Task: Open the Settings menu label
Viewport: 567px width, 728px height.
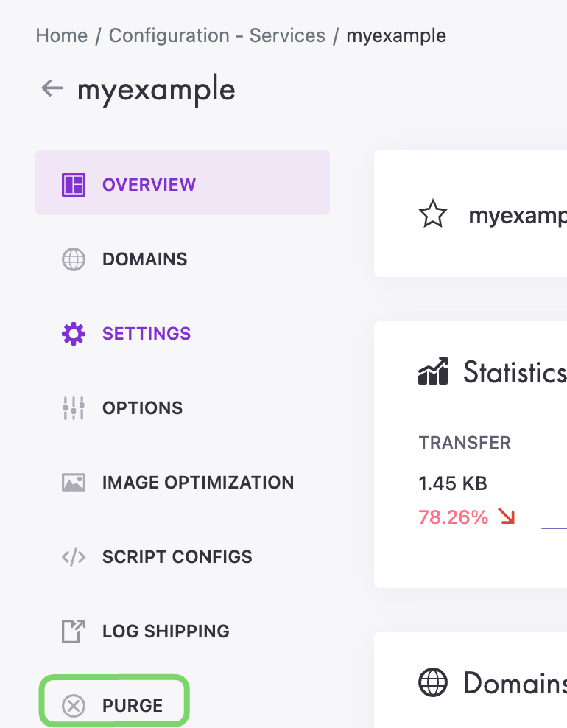Action: [147, 334]
